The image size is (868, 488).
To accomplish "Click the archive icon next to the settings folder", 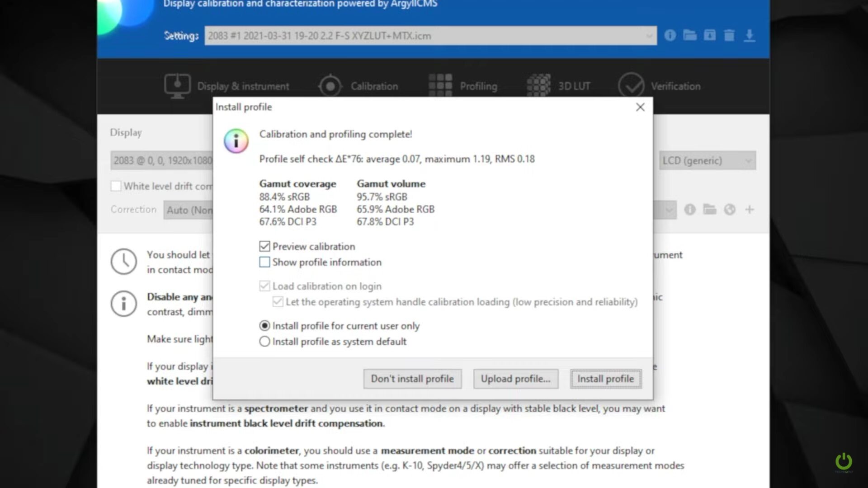I will tap(709, 35).
